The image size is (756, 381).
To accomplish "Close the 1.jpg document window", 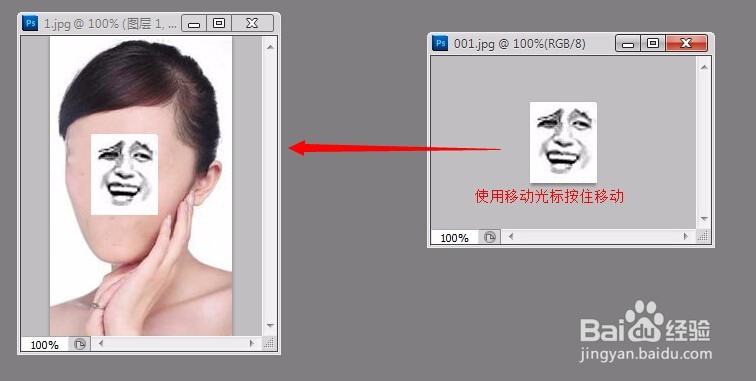I will click(x=252, y=23).
